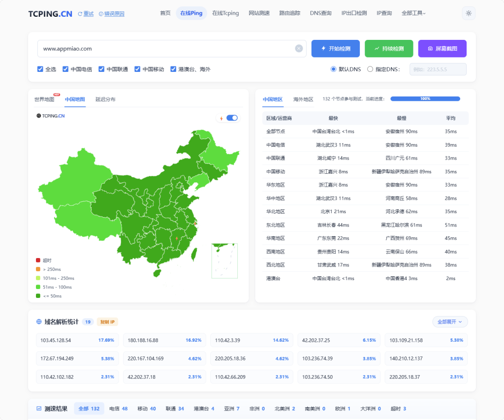Filter results by 移动 40
Viewport: 504px width, 420px height.
point(147,408)
